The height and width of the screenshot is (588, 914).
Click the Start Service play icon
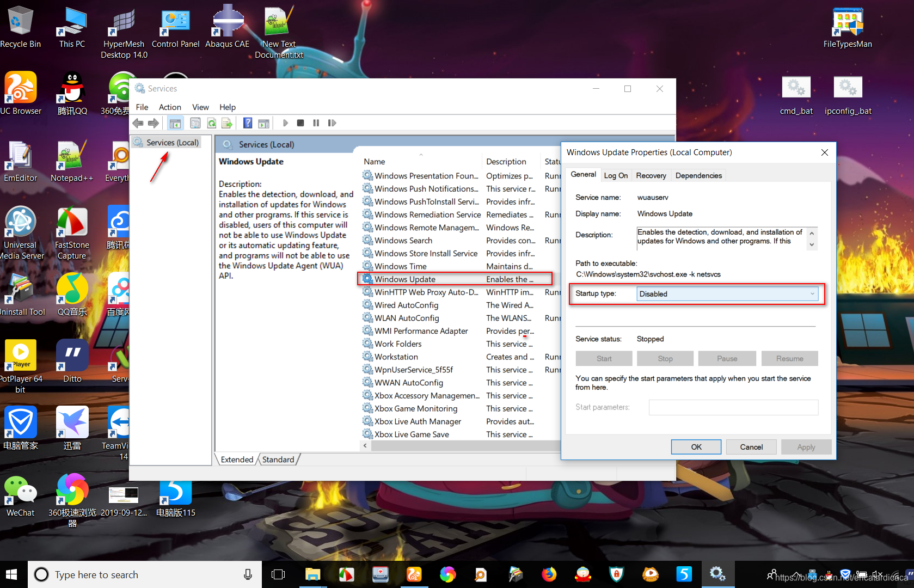point(285,123)
